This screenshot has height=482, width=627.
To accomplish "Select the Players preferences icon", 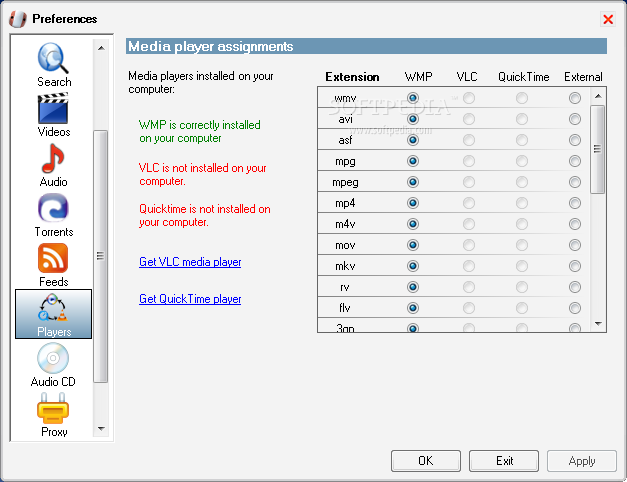I will tap(54, 314).
